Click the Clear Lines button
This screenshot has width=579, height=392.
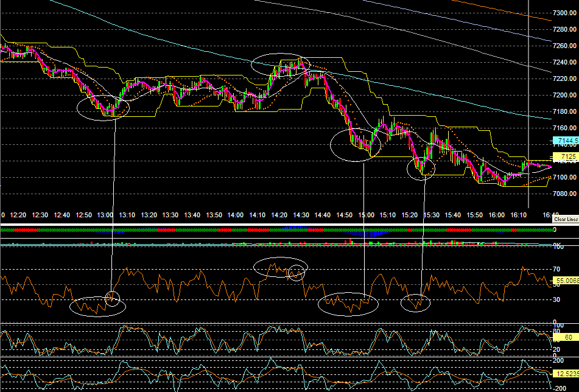pos(566,219)
